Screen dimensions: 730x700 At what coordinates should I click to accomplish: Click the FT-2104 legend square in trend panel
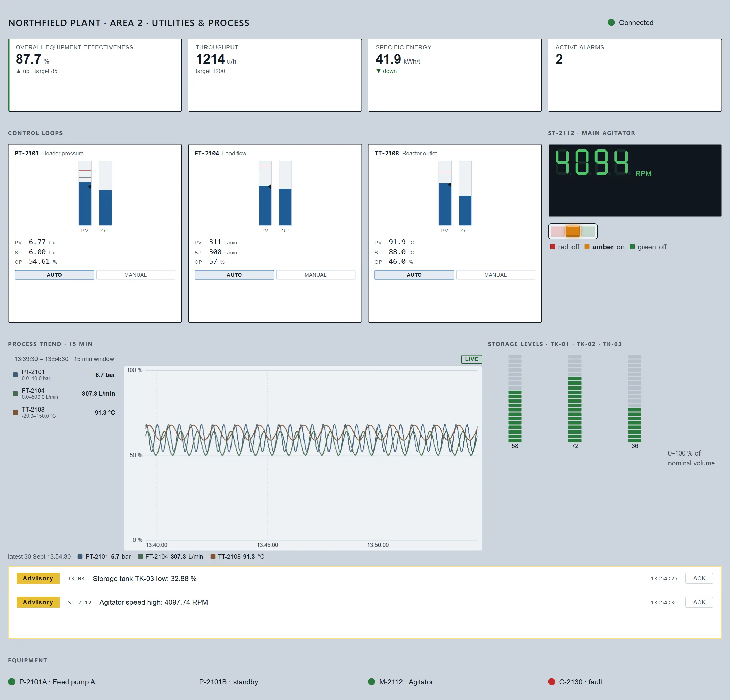pos(15,394)
